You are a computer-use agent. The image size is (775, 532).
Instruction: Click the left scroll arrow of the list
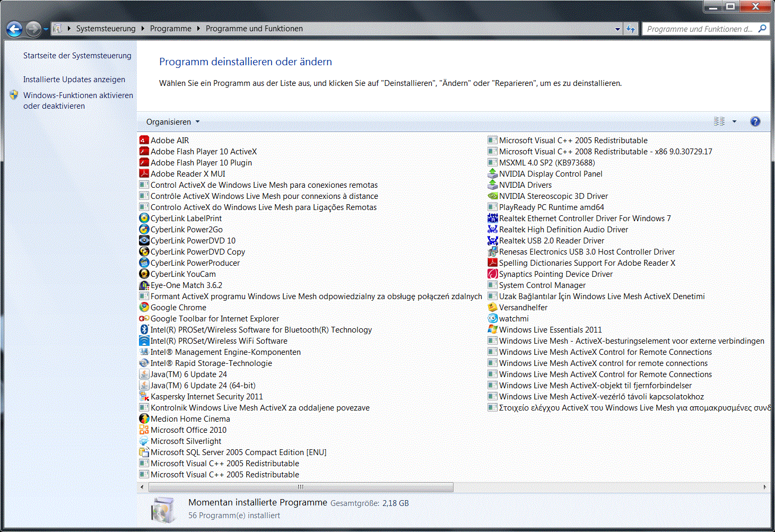[x=142, y=487]
